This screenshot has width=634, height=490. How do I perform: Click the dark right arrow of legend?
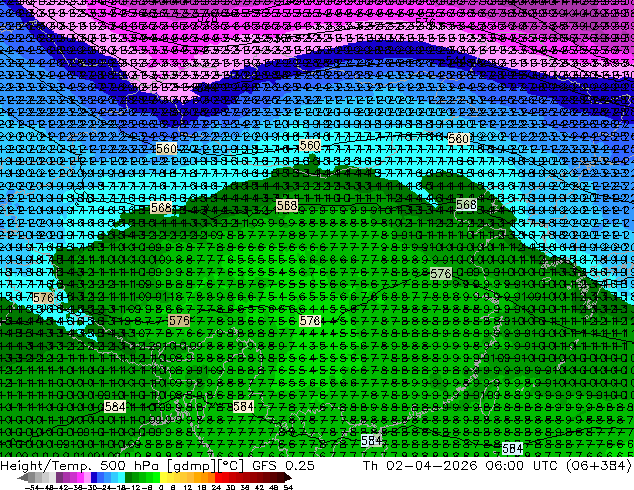pyautogui.click(x=288, y=478)
